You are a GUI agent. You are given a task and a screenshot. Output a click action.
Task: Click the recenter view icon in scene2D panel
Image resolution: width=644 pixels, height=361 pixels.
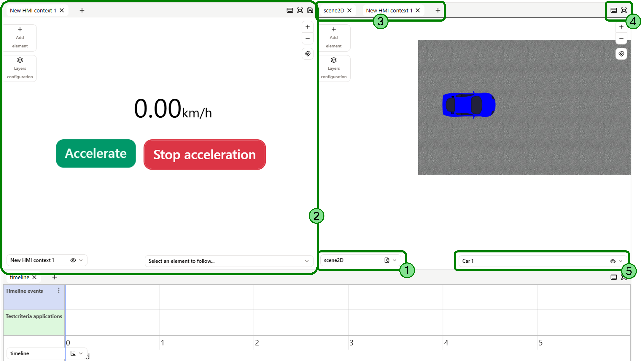pos(621,54)
